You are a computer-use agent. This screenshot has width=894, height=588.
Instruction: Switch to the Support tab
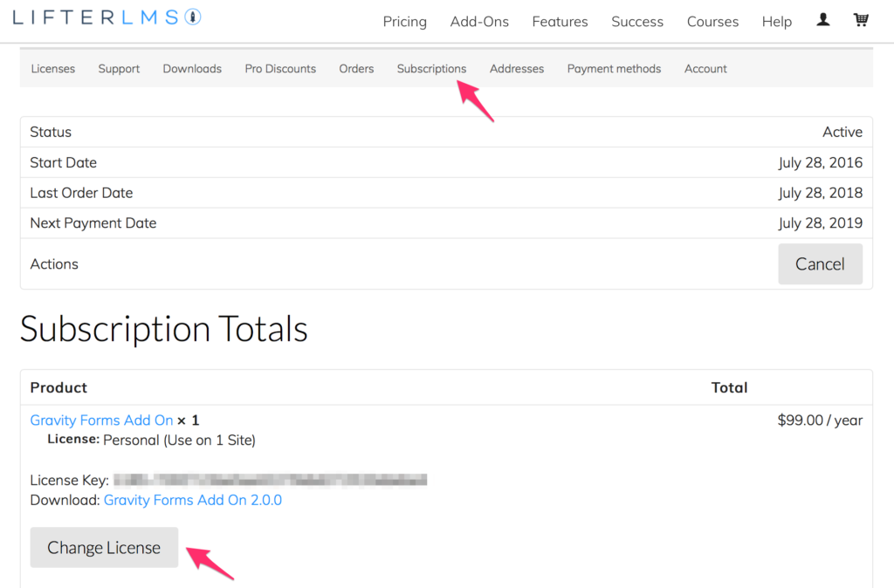pyautogui.click(x=119, y=68)
